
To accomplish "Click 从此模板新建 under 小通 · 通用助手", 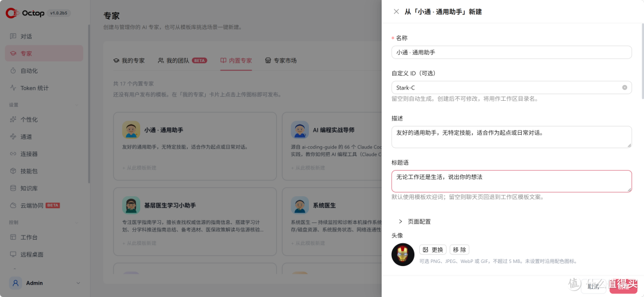I will click(x=139, y=168).
